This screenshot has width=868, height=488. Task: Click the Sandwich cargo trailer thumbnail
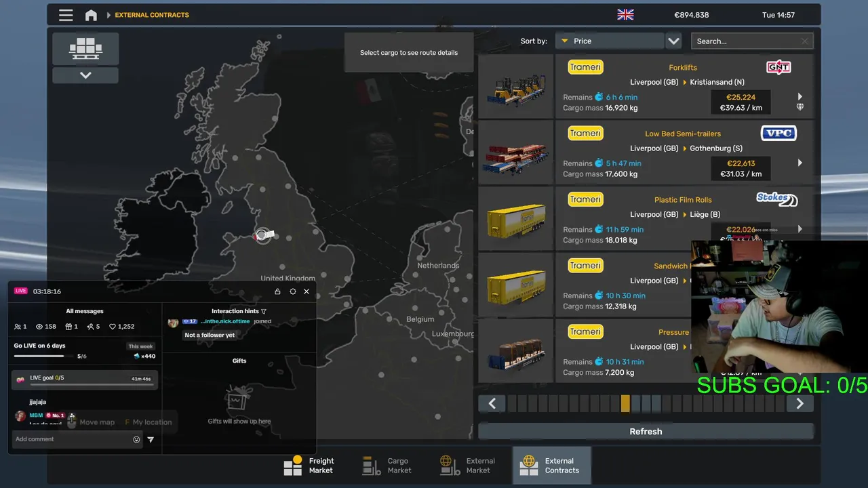(x=516, y=285)
